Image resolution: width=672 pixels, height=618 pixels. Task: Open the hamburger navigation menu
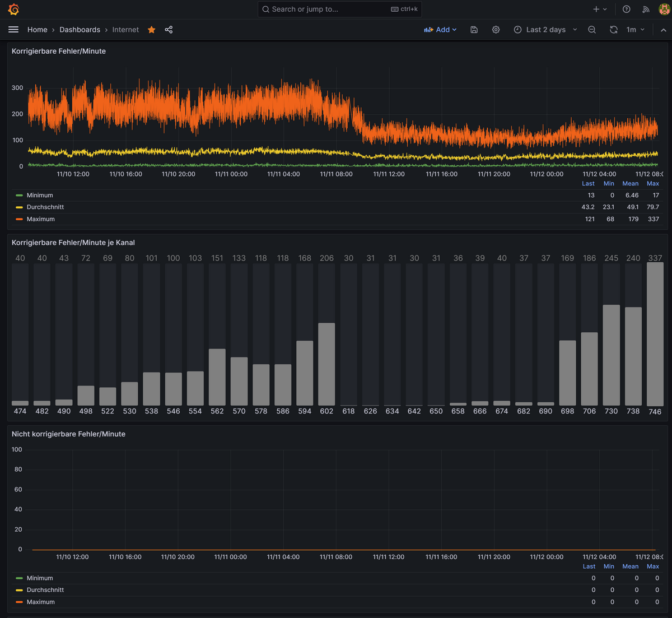[13, 30]
